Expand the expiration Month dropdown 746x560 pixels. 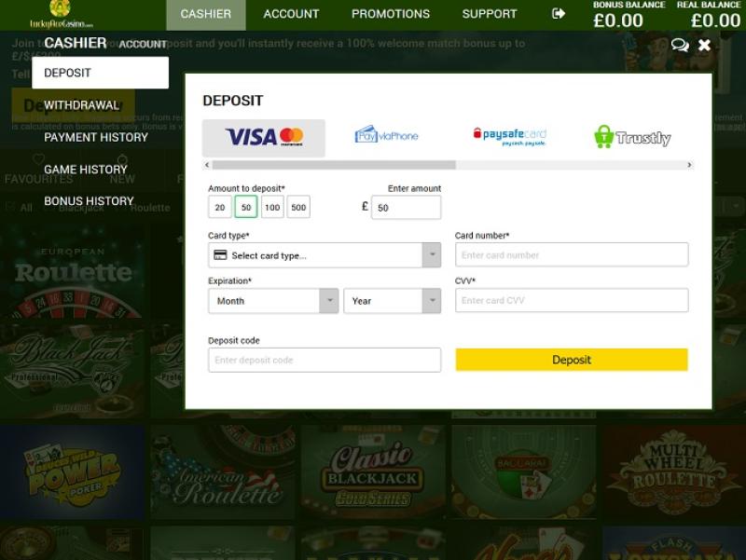[x=273, y=301]
